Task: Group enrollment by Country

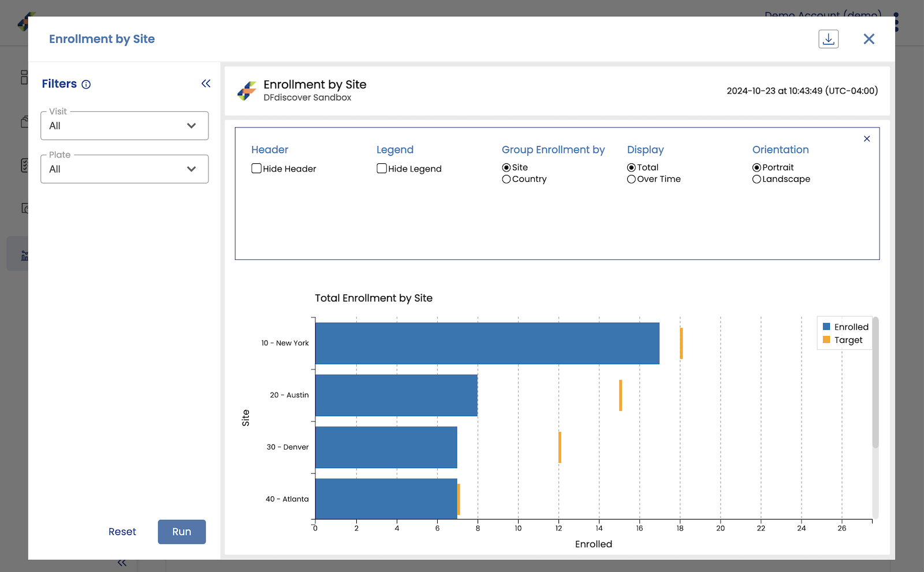Action: 506,180
